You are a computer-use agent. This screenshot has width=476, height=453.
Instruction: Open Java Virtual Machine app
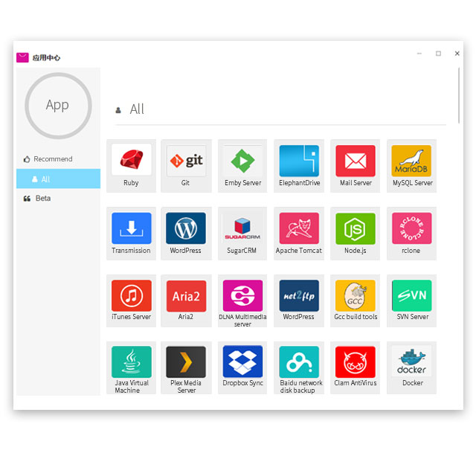tap(131, 368)
